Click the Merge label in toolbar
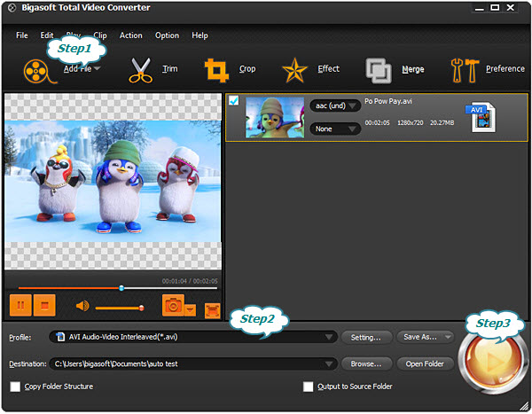This screenshot has height=414, width=532. [x=413, y=69]
